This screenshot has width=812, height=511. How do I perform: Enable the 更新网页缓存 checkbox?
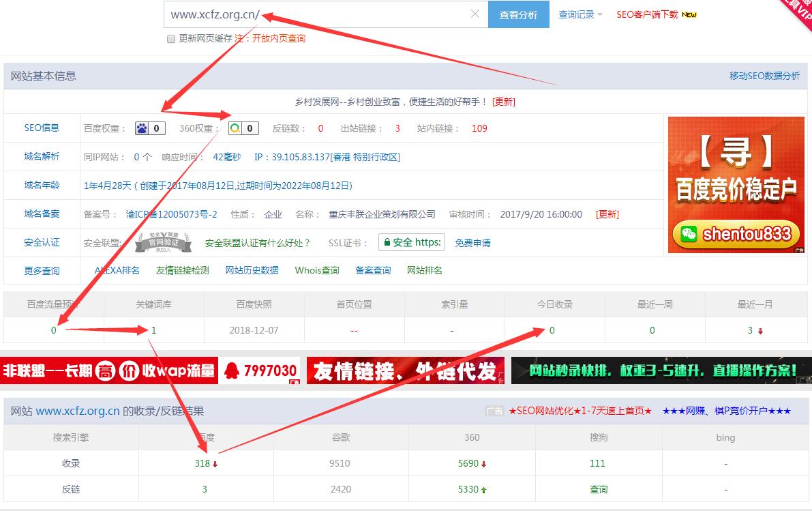pos(171,39)
